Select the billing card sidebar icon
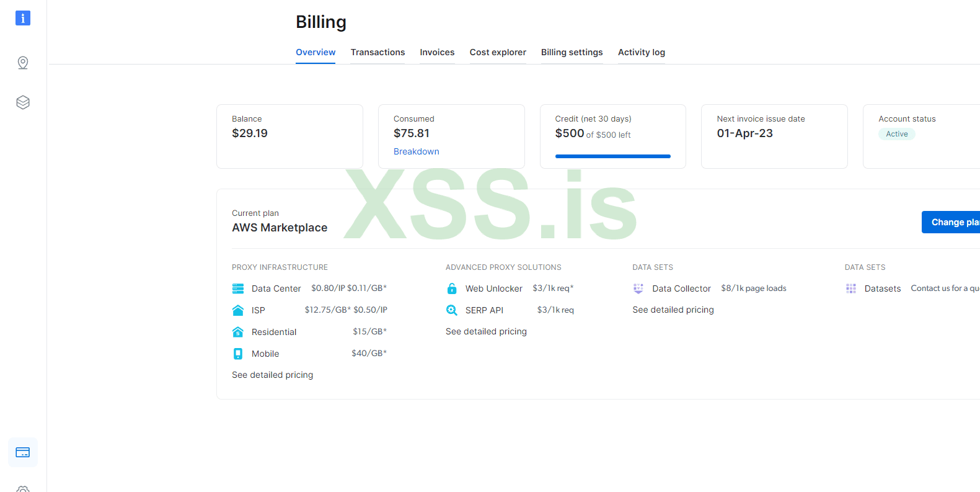Screen dimensions: 980x492 (x=23, y=452)
